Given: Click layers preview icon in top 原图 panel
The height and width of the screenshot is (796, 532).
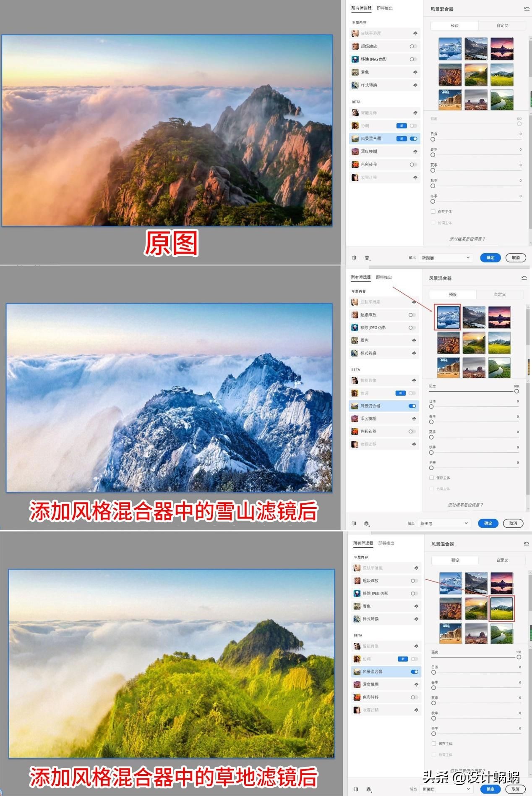Looking at the screenshot, I should (x=367, y=258).
